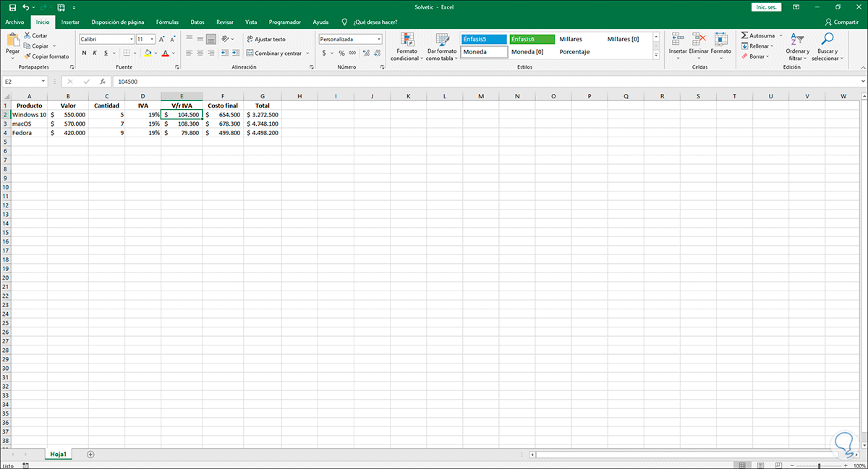Viewport: 868px width, 469px height.
Task: Select the Porcentaje cell style
Action: click(x=574, y=52)
